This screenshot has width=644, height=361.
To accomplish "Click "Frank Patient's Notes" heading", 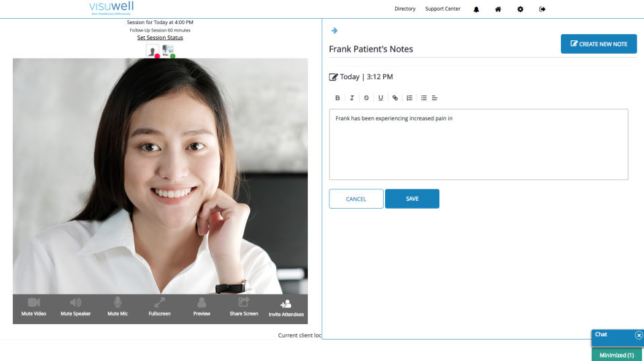I will click(371, 49).
